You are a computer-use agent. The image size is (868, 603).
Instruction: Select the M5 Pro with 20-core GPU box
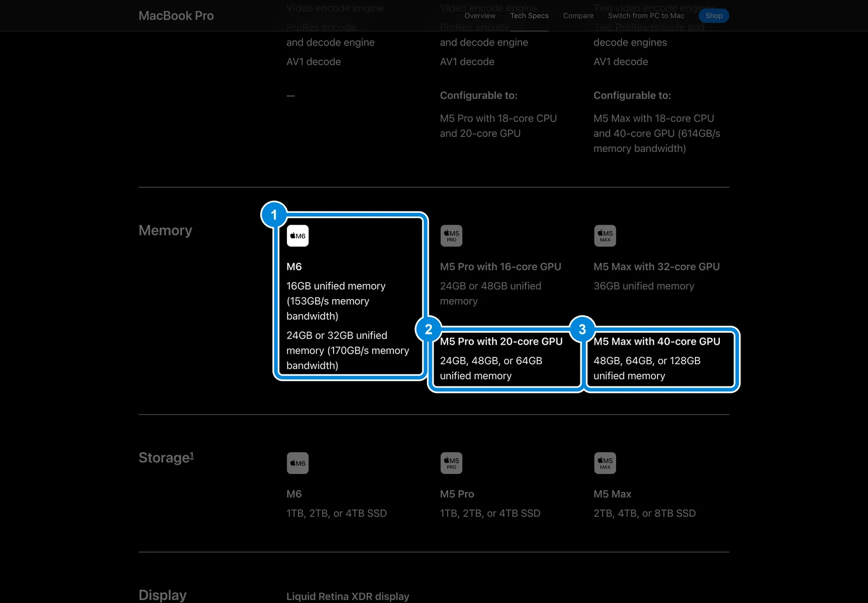click(505, 358)
